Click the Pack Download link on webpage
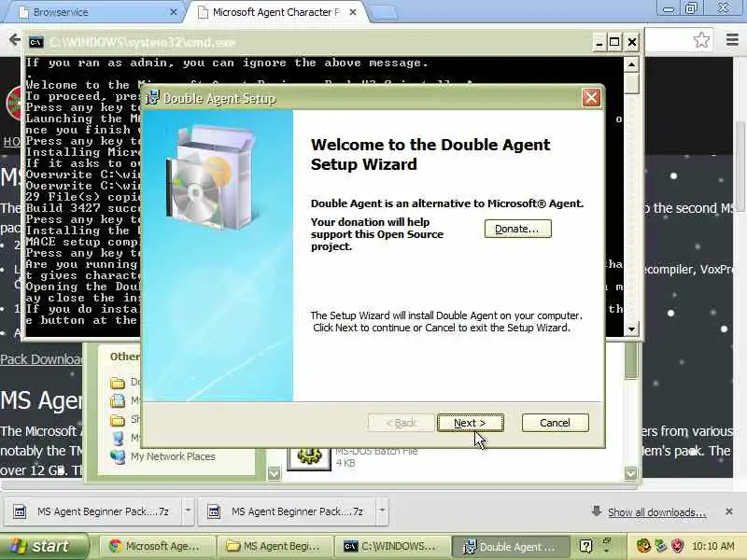 click(x=41, y=359)
